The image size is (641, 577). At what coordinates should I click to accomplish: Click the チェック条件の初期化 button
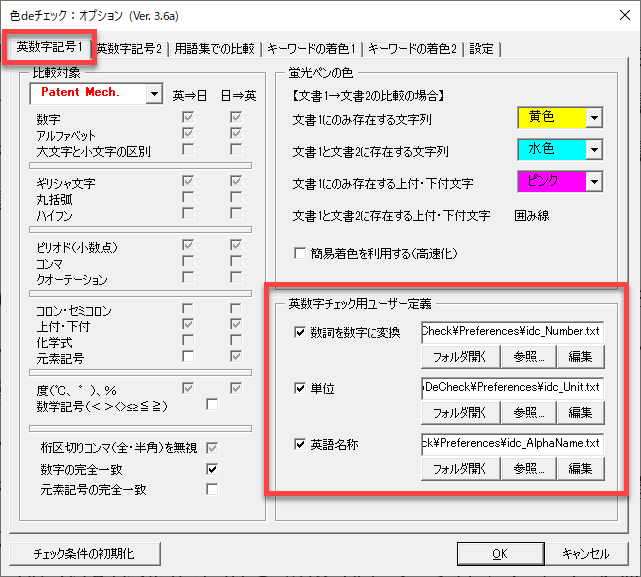tap(82, 553)
